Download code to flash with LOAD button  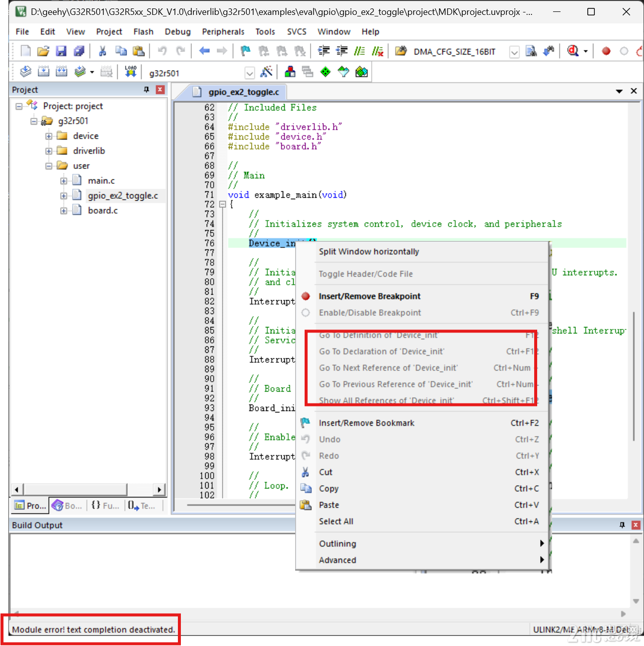click(131, 72)
